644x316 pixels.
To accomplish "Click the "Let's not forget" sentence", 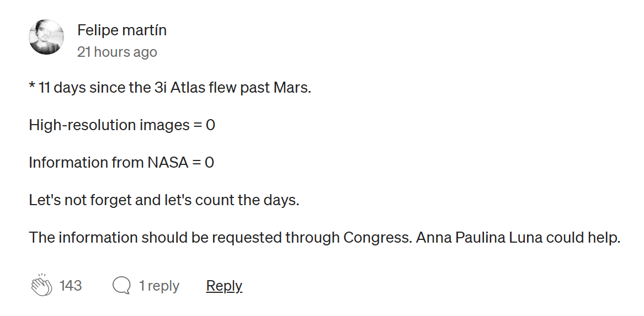I will click(164, 200).
